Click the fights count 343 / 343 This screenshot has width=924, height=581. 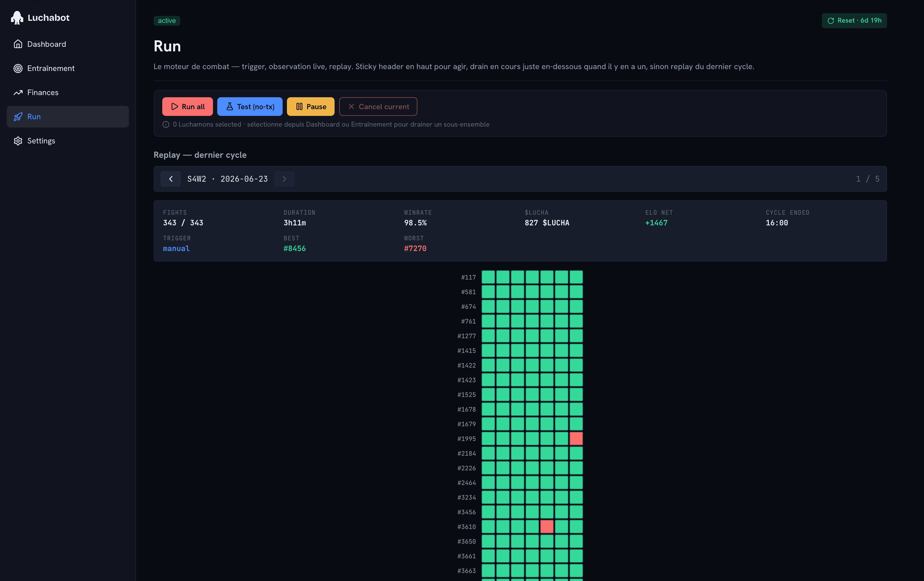[x=183, y=223]
